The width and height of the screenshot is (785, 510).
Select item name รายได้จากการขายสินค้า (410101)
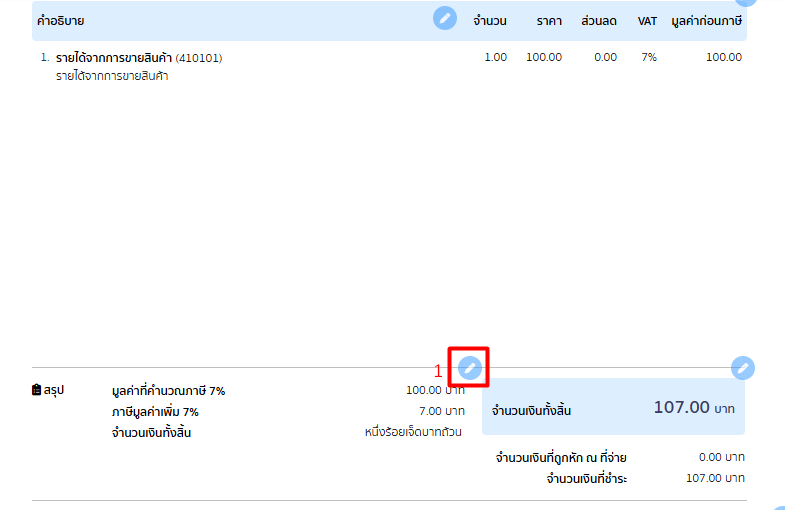(x=139, y=58)
